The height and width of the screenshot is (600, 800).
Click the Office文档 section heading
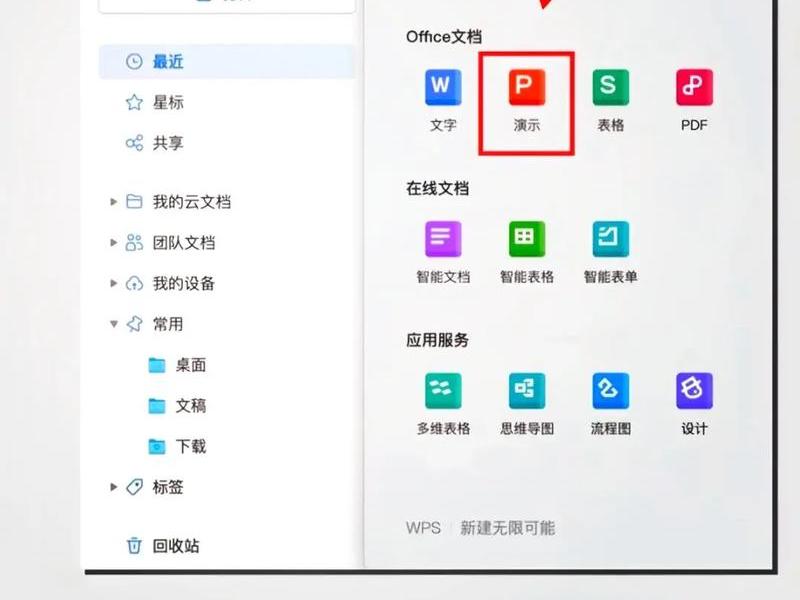pos(444,37)
